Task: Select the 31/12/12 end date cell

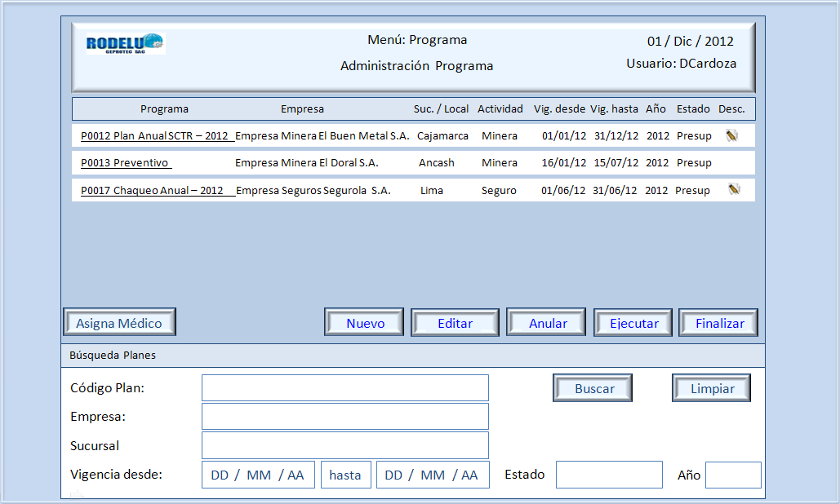Action: 616,136
